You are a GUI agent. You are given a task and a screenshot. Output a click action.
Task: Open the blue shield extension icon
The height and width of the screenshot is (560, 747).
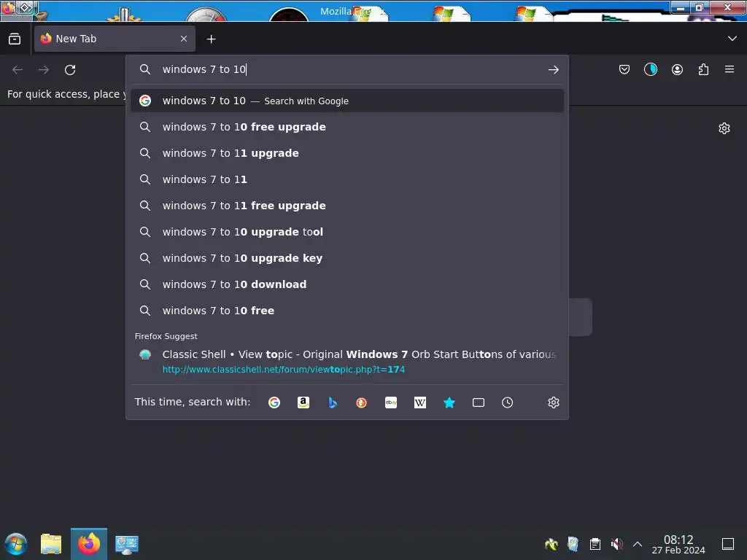(x=650, y=70)
